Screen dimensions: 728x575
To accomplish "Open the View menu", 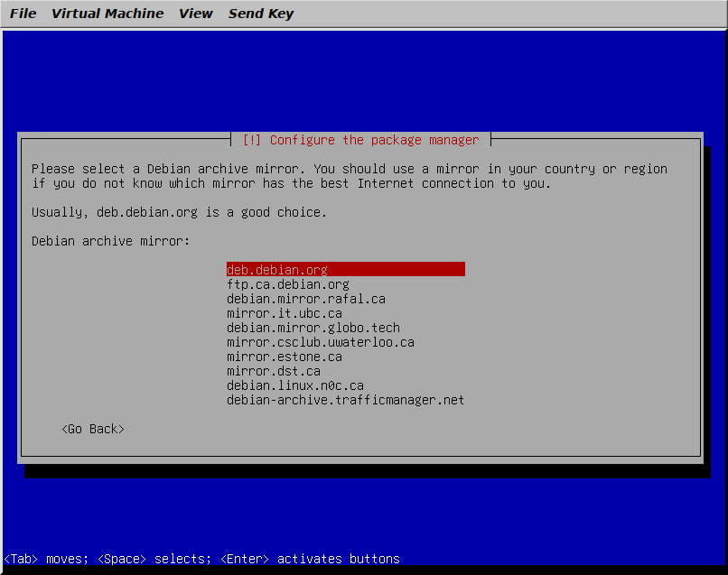I will click(195, 14).
